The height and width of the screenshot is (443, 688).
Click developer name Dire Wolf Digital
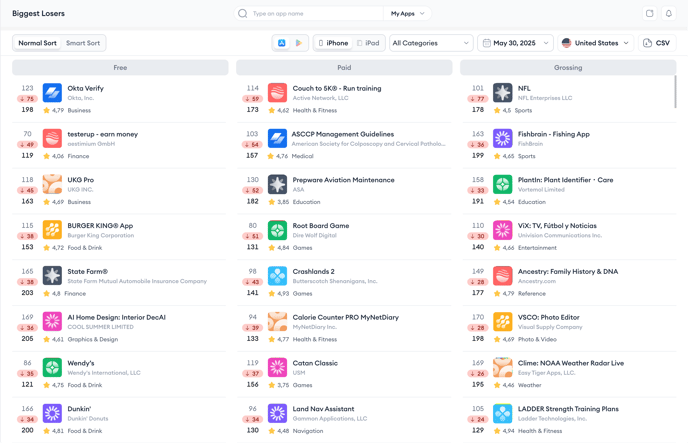click(315, 236)
